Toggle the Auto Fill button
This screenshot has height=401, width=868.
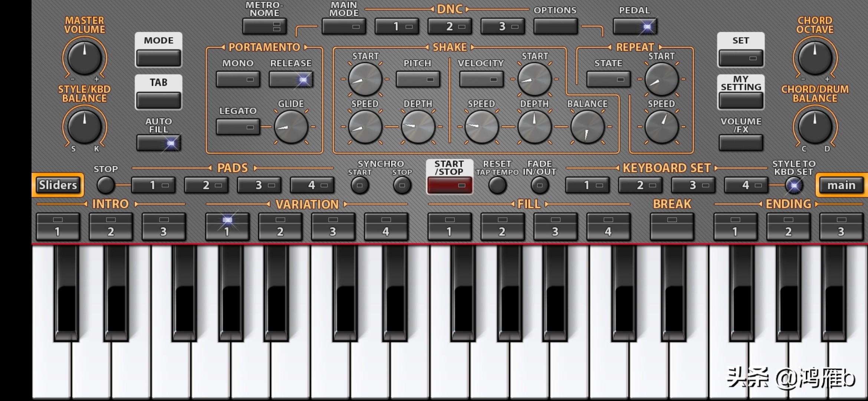(159, 143)
